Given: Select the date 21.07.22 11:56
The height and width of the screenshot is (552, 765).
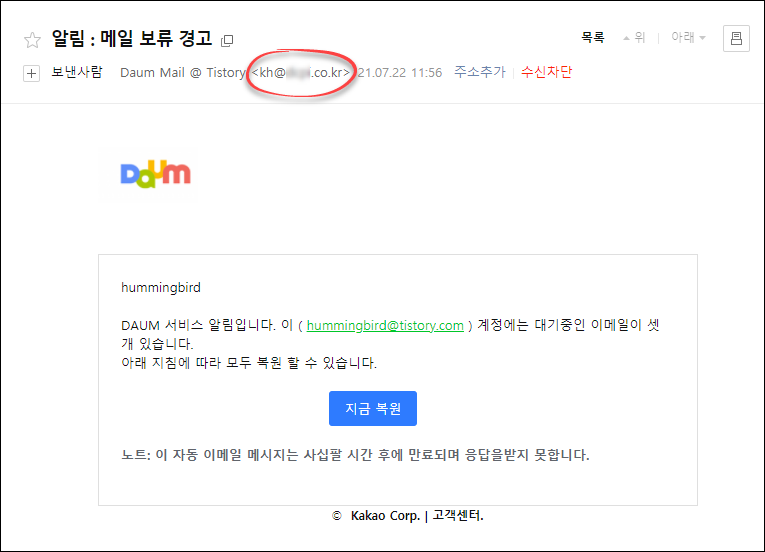Looking at the screenshot, I should coord(400,73).
